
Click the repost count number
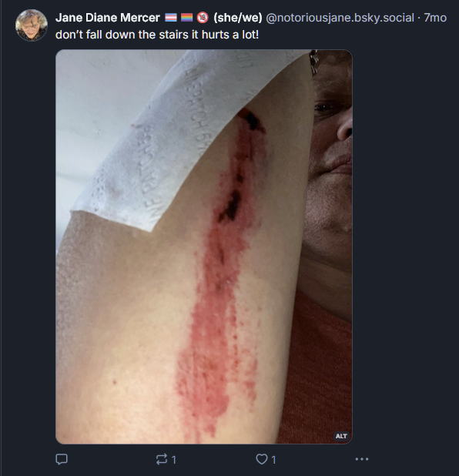tap(173, 460)
